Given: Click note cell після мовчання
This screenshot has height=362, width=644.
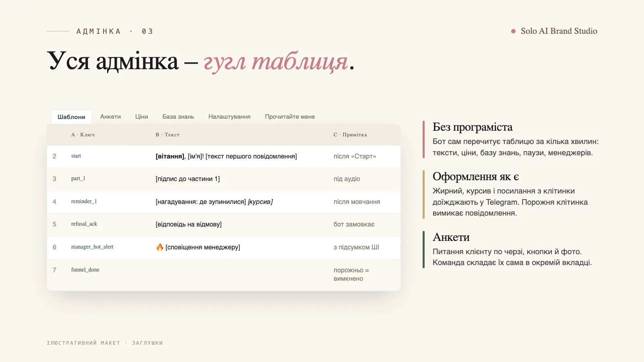Looking at the screenshot, I should click(357, 202).
